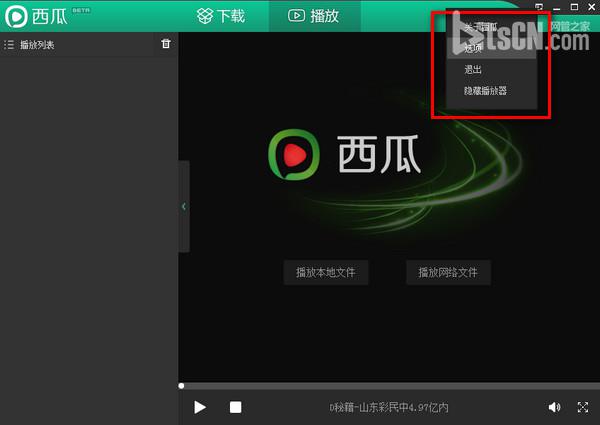Maximize the player window
This screenshot has height=425, width=600.
click(574, 7)
